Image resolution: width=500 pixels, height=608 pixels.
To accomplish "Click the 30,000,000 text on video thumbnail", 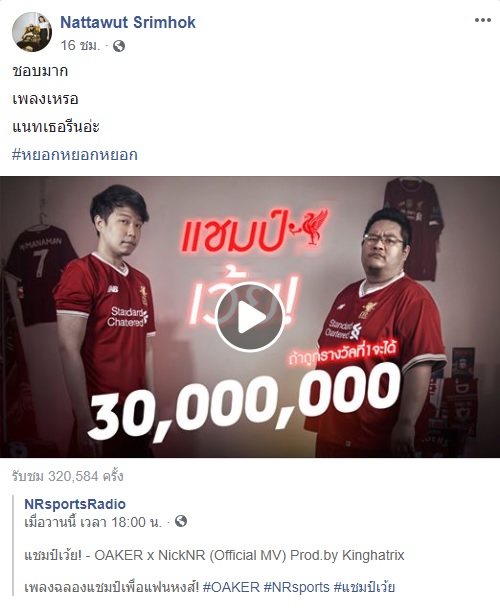I will pos(243,401).
